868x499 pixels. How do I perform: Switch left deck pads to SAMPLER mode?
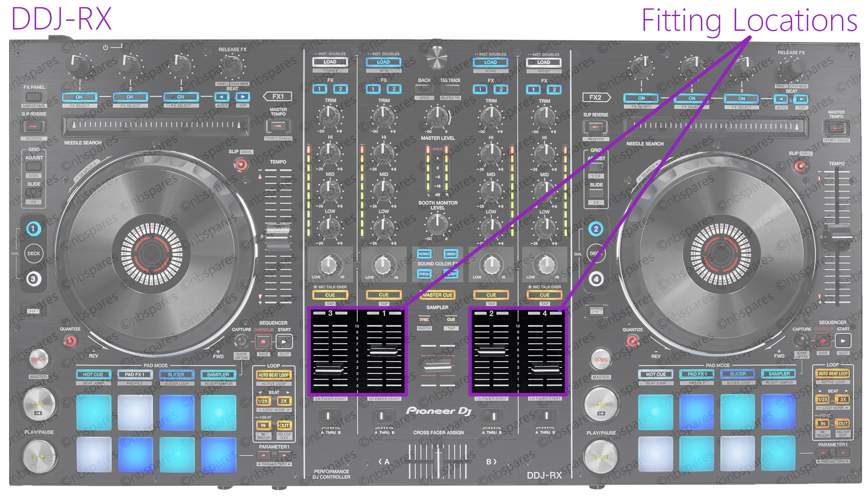coord(218,374)
